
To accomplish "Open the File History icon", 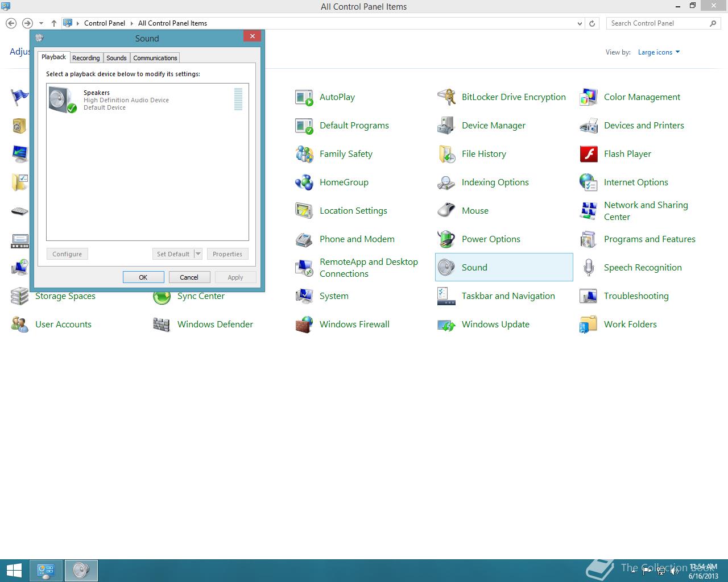I will coord(446,154).
